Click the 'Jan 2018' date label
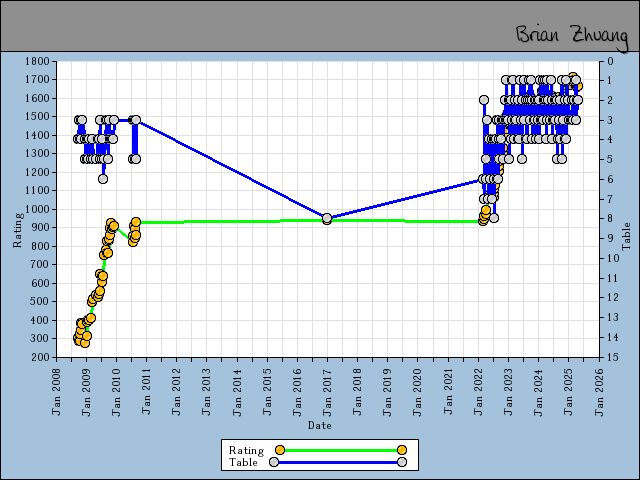 click(x=358, y=392)
